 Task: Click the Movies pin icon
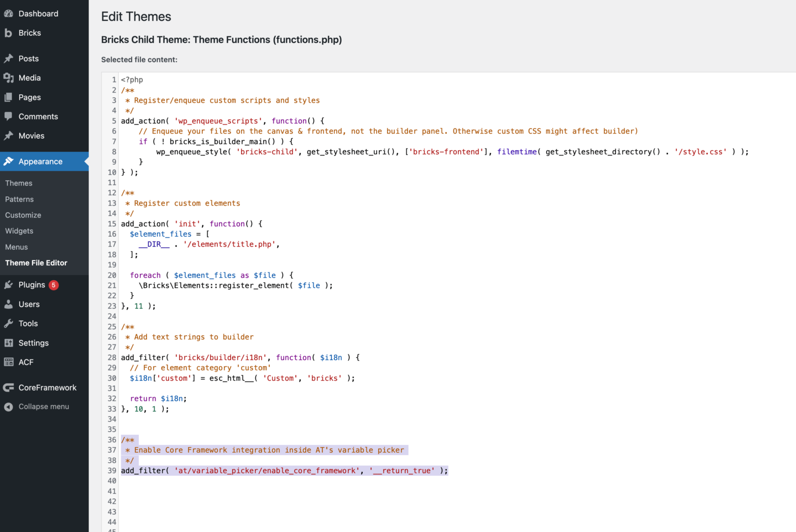[9, 136]
